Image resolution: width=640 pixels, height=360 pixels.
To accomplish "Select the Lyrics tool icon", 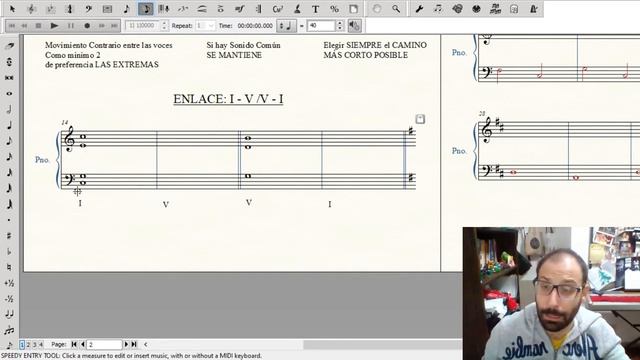I will tap(297, 9).
